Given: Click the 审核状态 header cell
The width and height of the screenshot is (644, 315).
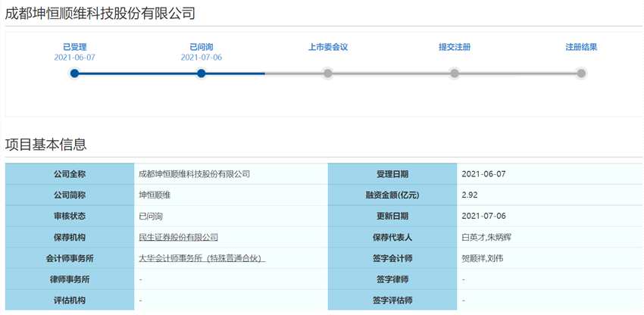Looking at the screenshot, I should [x=70, y=216].
